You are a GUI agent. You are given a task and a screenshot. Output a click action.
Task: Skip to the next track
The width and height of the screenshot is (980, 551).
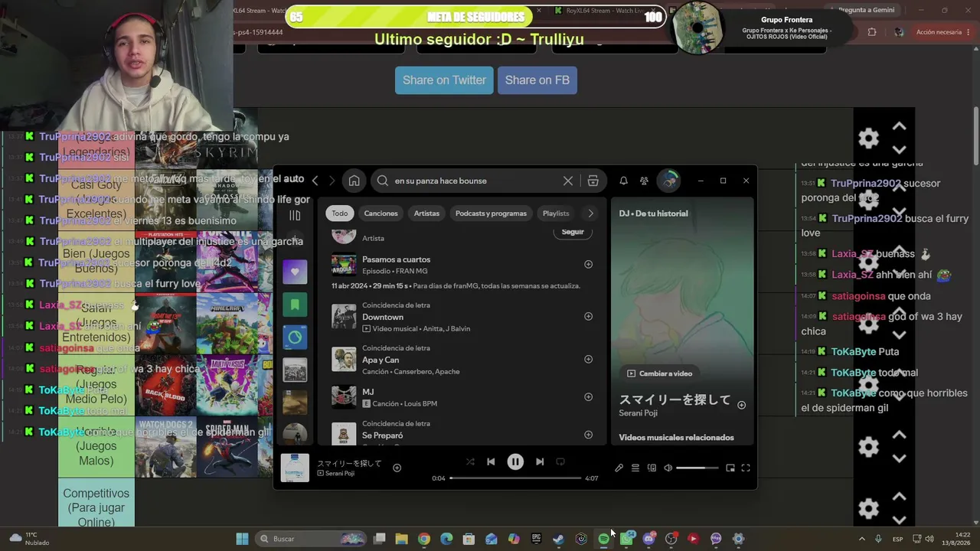tap(540, 461)
